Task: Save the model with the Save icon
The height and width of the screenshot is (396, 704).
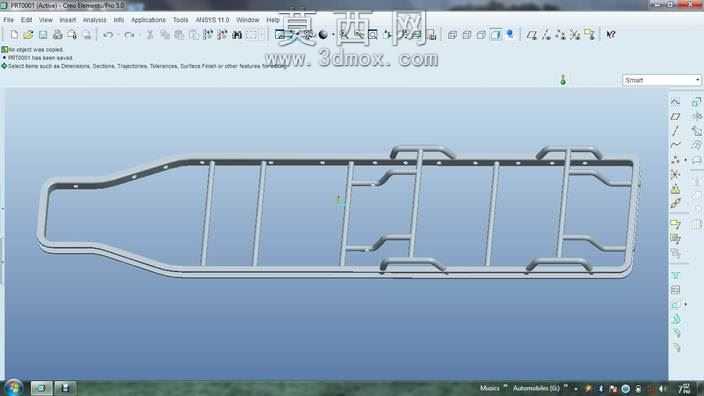Action: [43, 35]
